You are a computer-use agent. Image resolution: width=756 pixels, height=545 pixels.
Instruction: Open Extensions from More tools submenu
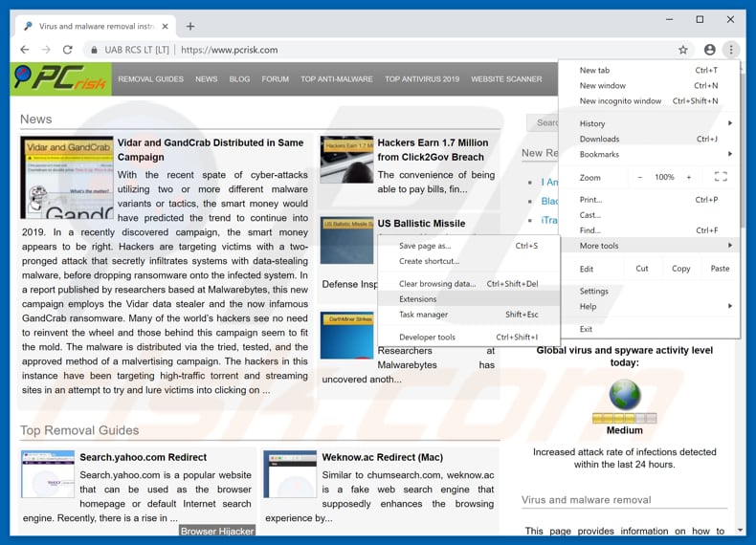point(469,299)
